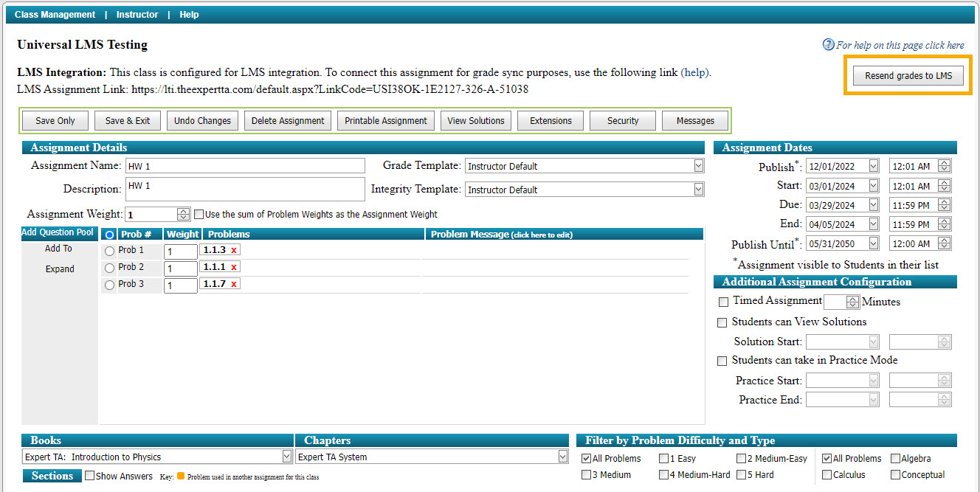
Task: Open the Integrity Template dropdown
Action: (697, 189)
